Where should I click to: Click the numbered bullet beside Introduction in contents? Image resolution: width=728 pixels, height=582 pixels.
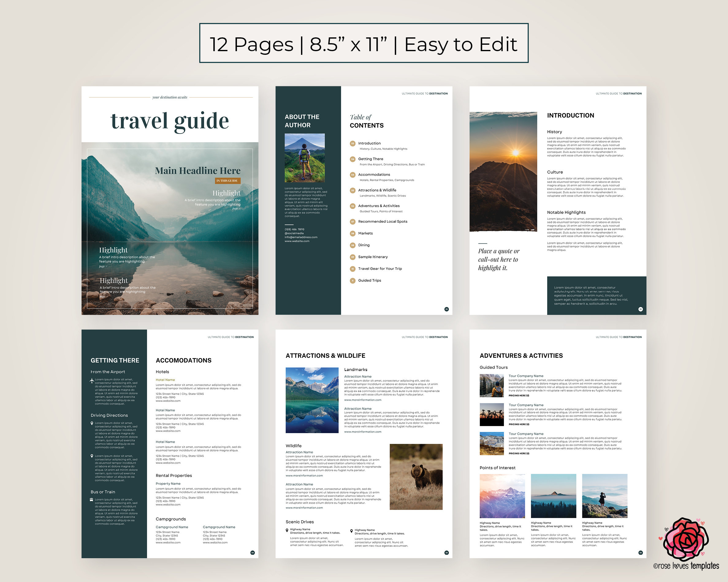pos(353,143)
